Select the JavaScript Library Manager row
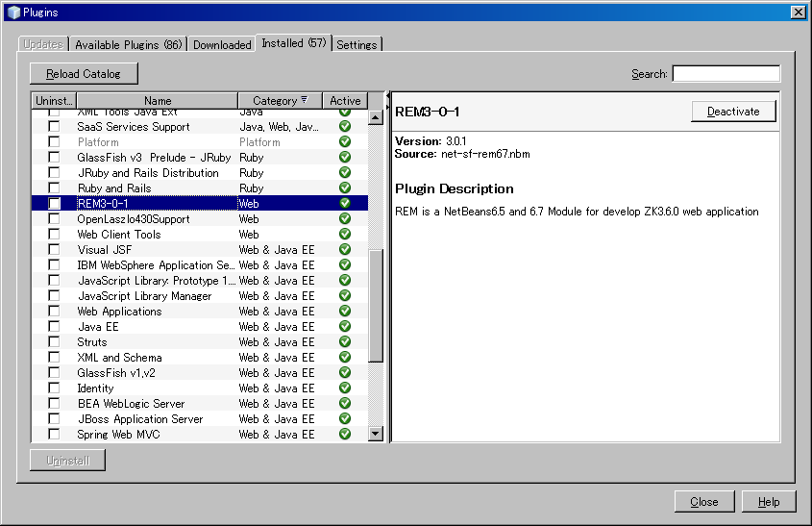Viewport: 812px width, 526px height. [200, 296]
